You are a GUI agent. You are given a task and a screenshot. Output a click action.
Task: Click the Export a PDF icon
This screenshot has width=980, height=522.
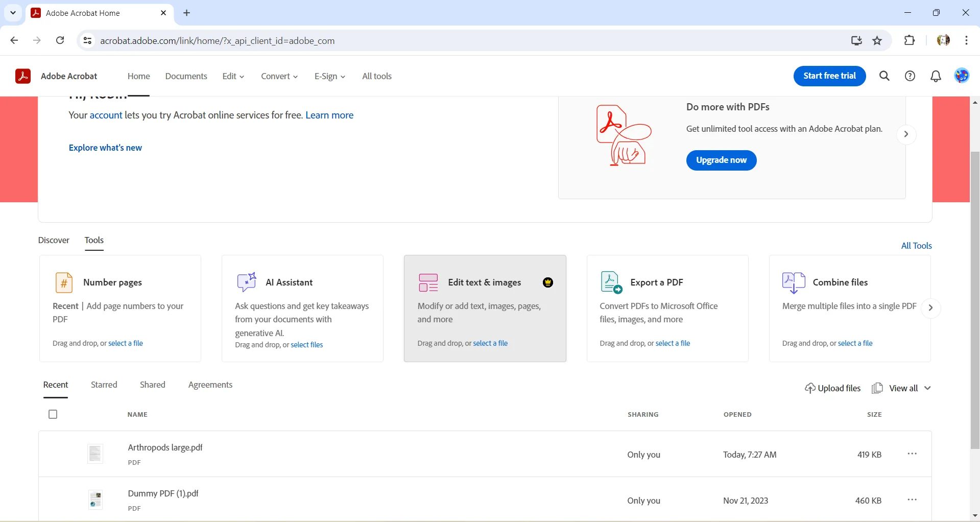pos(611,282)
